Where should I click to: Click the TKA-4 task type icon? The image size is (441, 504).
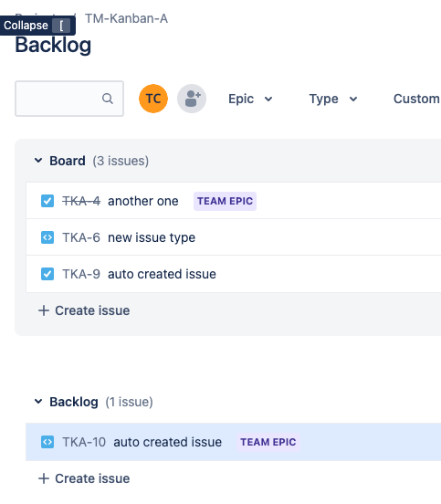(x=47, y=201)
